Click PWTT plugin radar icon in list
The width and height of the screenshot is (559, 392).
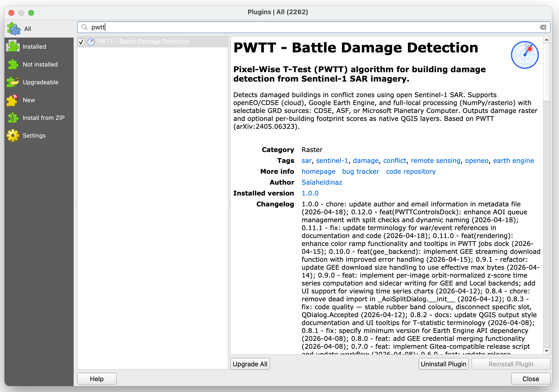pos(91,42)
